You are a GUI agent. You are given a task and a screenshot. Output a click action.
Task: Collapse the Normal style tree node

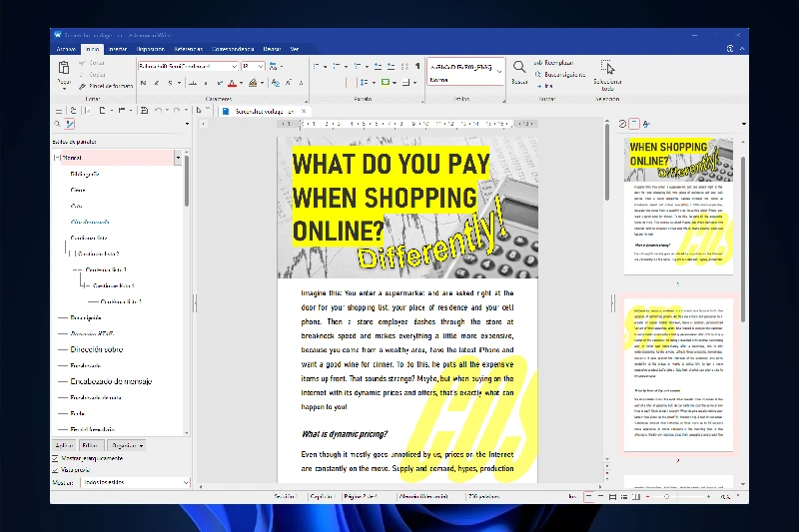click(57, 158)
